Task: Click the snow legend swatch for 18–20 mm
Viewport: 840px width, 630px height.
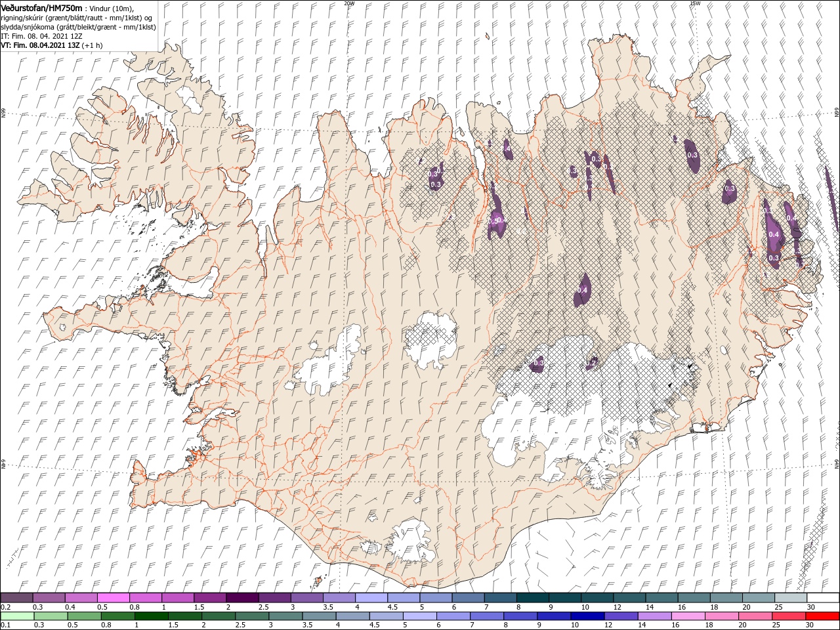Action: [725, 598]
